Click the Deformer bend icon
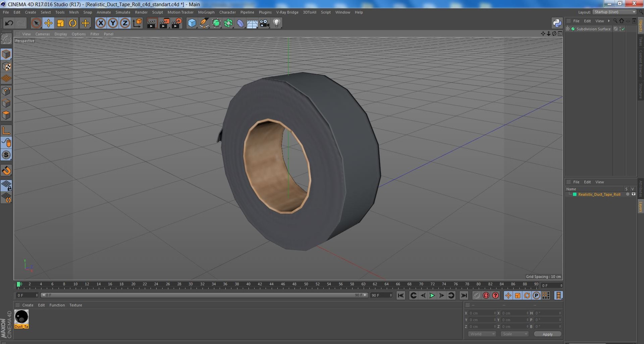Viewport: 644px width, 344px height. pyautogui.click(x=240, y=23)
